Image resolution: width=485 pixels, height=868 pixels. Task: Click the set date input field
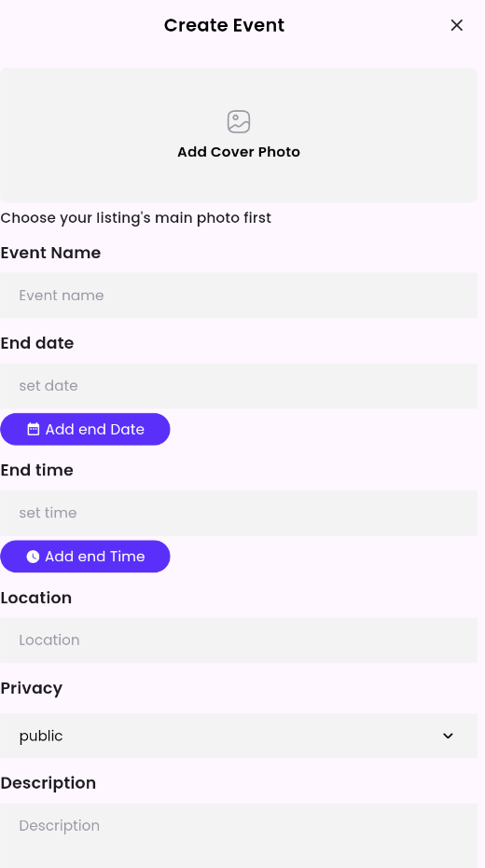239,386
